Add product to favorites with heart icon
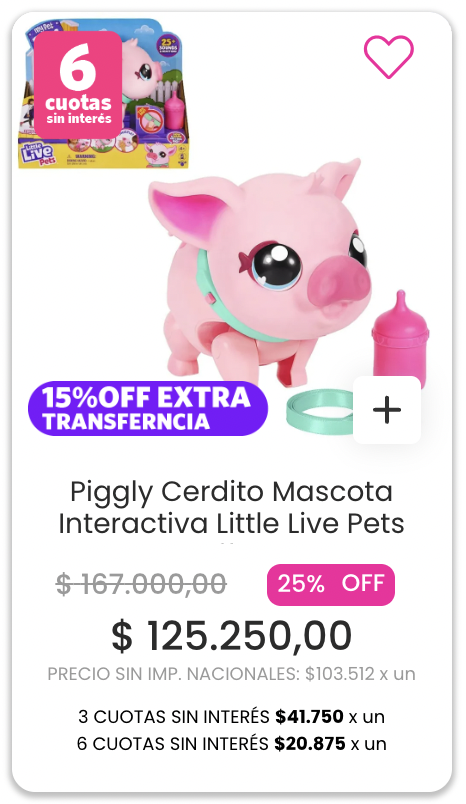The image size is (466, 804). (389, 56)
